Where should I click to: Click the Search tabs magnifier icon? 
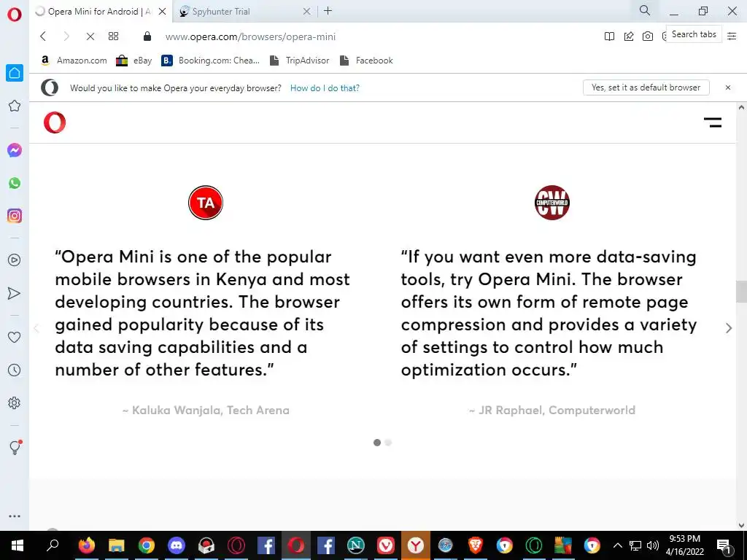(645, 10)
